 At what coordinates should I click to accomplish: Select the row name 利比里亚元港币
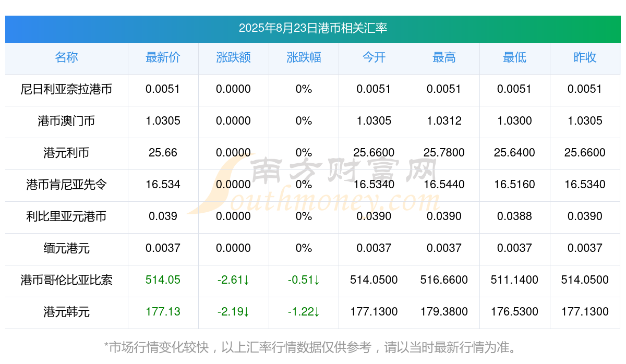click(66, 216)
